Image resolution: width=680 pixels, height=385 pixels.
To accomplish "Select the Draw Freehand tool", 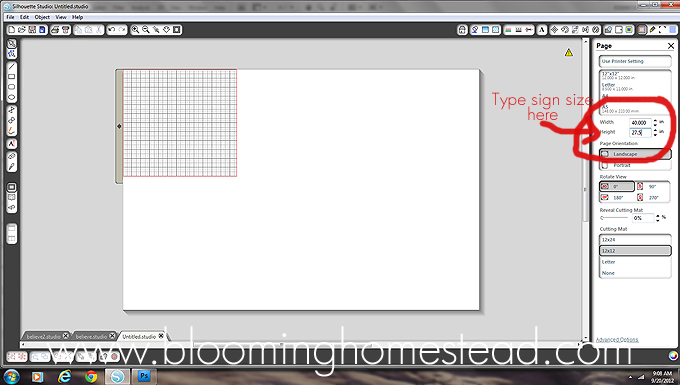I will [x=12, y=131].
